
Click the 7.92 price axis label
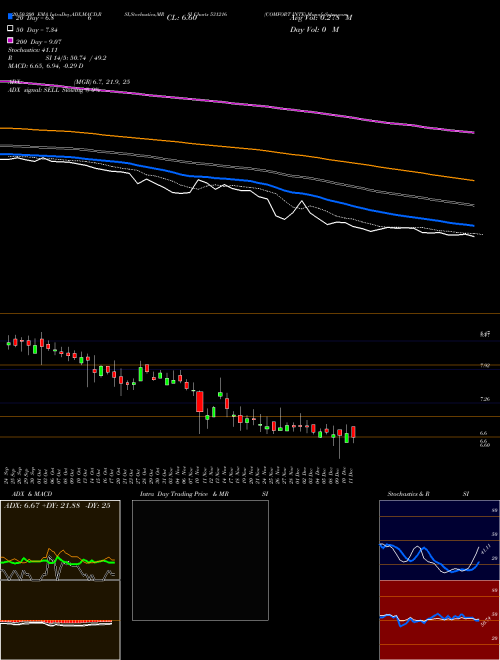pyautogui.click(x=485, y=365)
